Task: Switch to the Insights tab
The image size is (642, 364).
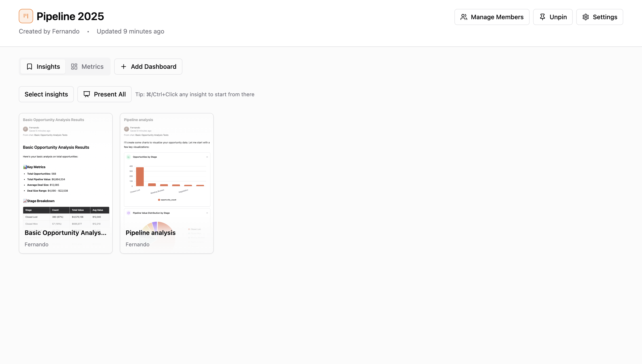Action: click(43, 67)
